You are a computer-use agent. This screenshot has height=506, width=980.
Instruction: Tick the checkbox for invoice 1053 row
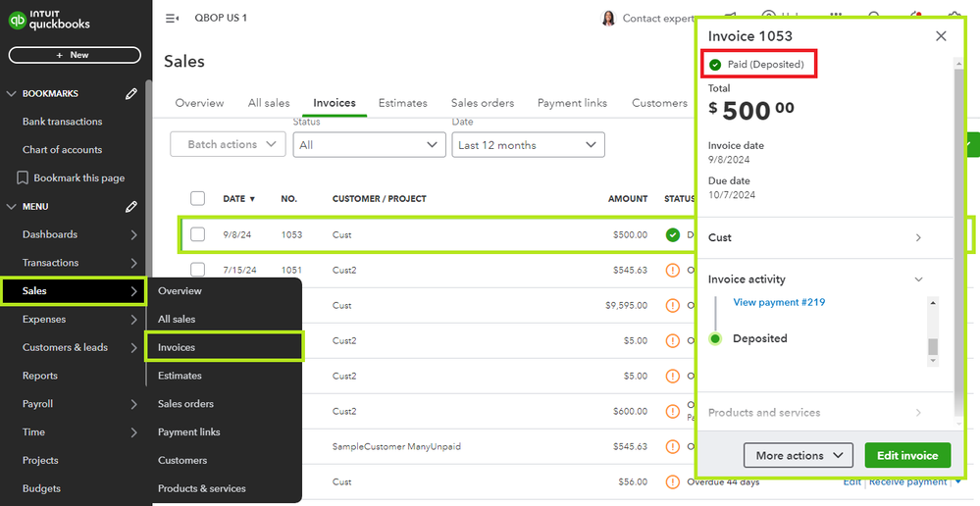pyautogui.click(x=197, y=235)
